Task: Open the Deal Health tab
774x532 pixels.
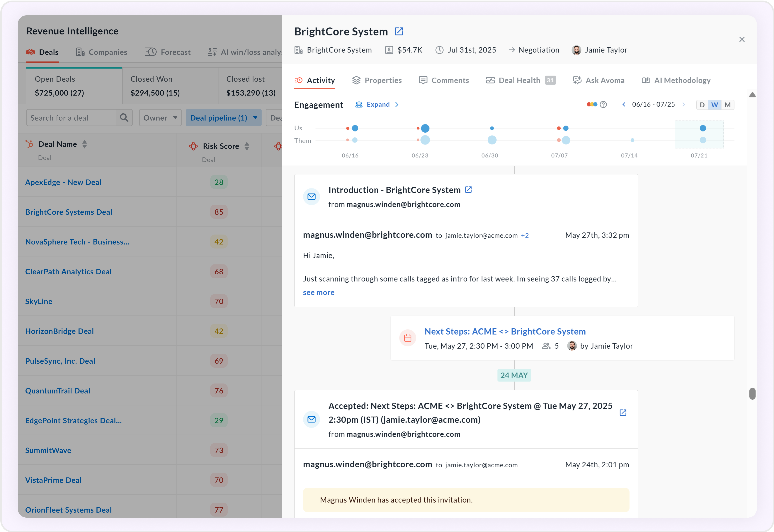Action: [x=520, y=80]
